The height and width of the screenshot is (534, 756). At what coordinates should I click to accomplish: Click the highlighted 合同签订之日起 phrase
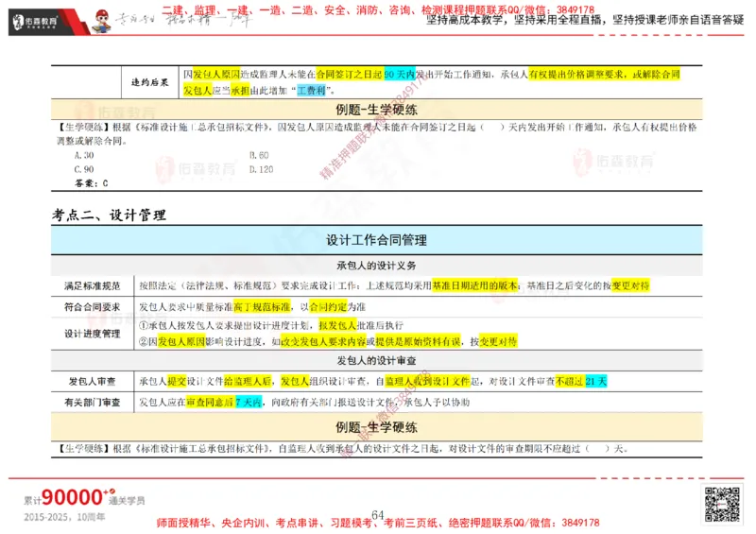(x=350, y=75)
